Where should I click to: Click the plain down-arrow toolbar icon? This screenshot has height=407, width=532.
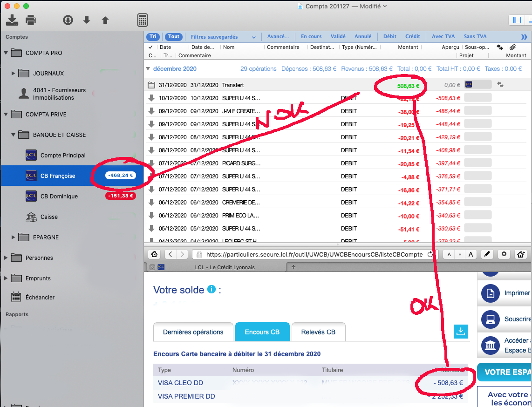pyautogui.click(x=87, y=20)
